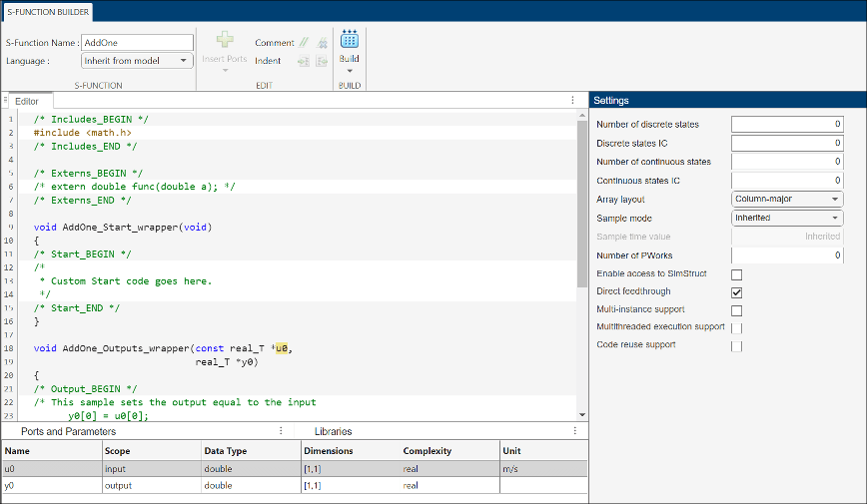This screenshot has height=504, width=867.
Task: Click the increase Indent icon
Action: pyautogui.click(x=304, y=61)
